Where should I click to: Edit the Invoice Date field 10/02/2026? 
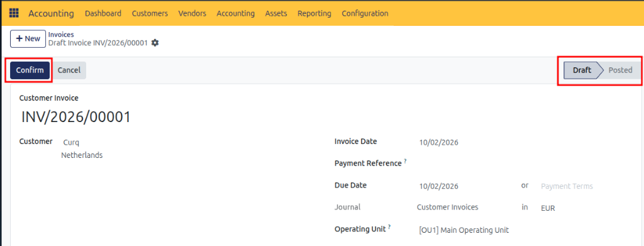[x=438, y=143]
